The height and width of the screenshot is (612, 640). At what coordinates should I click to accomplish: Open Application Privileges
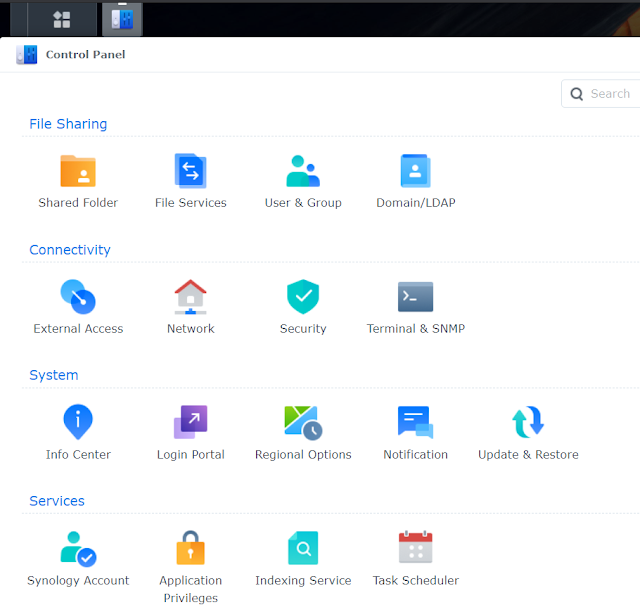(x=191, y=567)
